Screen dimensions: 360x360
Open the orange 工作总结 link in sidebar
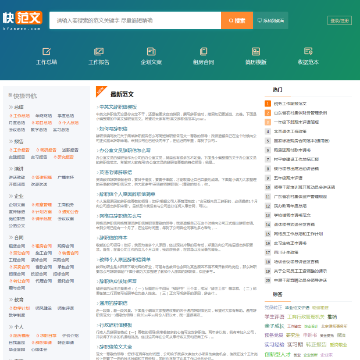20,116
